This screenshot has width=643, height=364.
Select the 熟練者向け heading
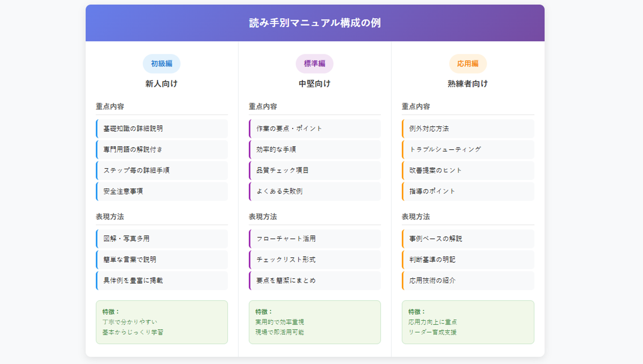[468, 84]
